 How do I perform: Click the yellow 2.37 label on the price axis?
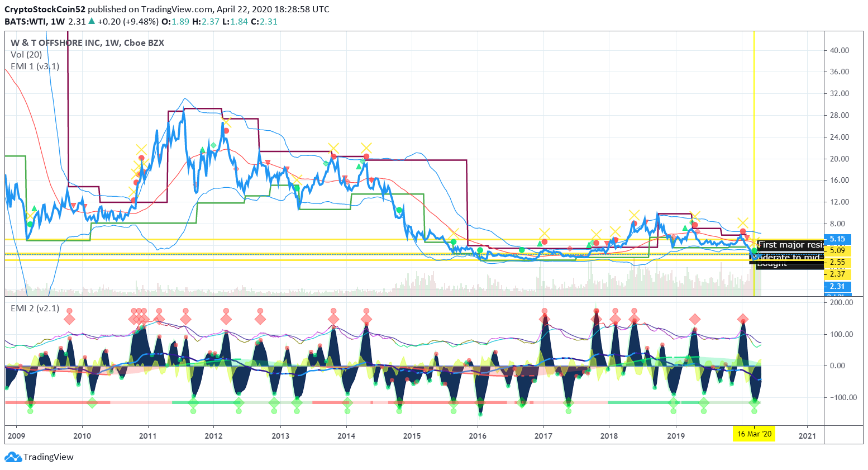point(837,274)
